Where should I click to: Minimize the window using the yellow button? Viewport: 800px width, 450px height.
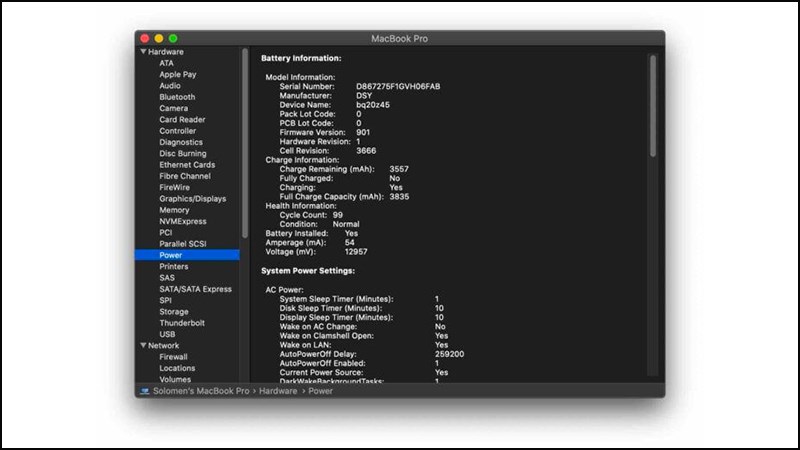point(158,37)
